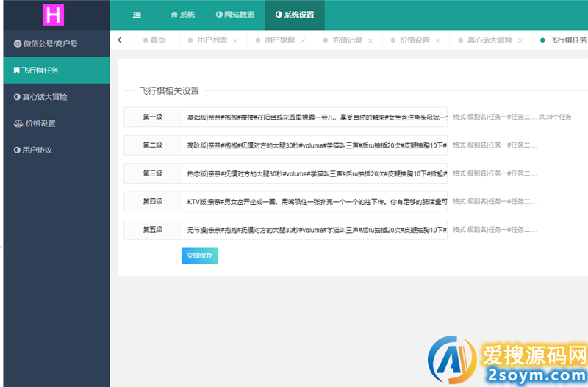Viewport: 588px width, 387px height.
Task: Open the 系统 top menu
Action: (x=182, y=15)
